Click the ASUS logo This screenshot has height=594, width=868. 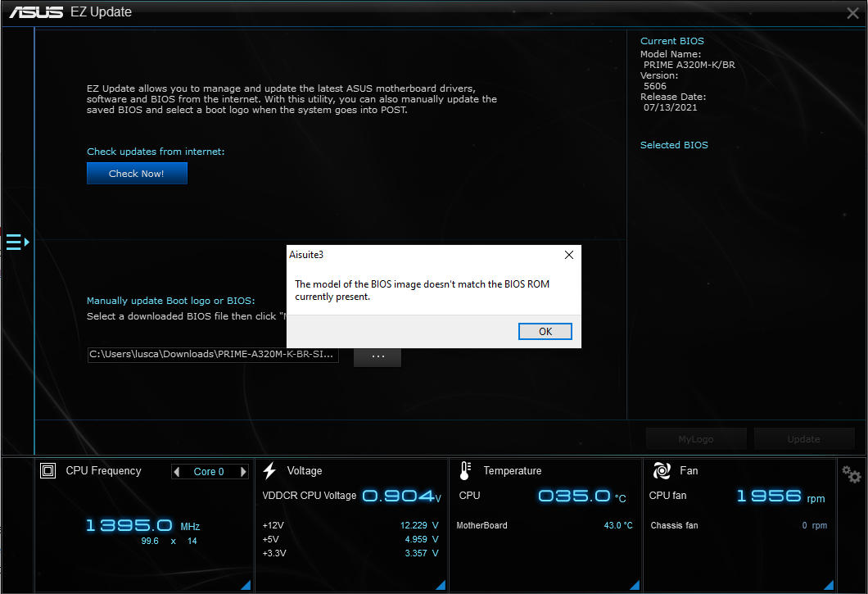[x=36, y=12]
